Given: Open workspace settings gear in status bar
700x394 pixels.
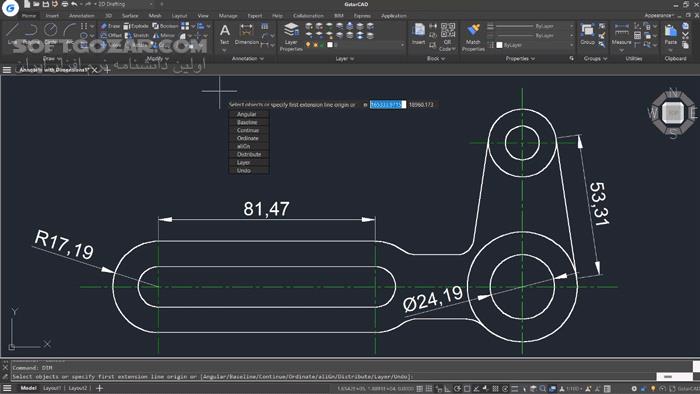Looking at the screenshot, I should [x=634, y=389].
